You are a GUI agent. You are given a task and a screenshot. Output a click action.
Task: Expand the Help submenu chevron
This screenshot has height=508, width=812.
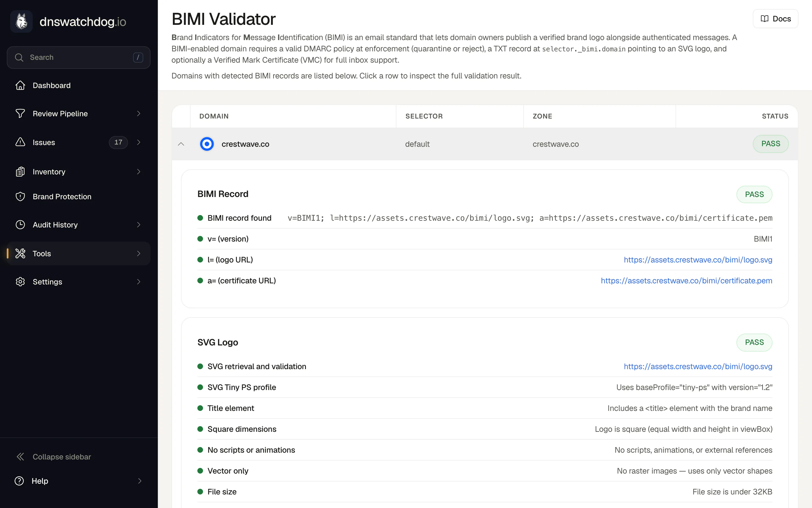140,481
